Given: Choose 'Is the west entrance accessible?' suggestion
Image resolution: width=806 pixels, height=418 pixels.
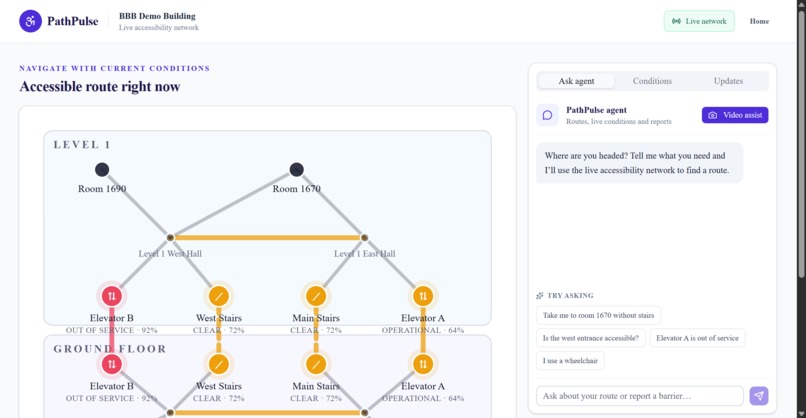Looking at the screenshot, I should coord(591,338).
